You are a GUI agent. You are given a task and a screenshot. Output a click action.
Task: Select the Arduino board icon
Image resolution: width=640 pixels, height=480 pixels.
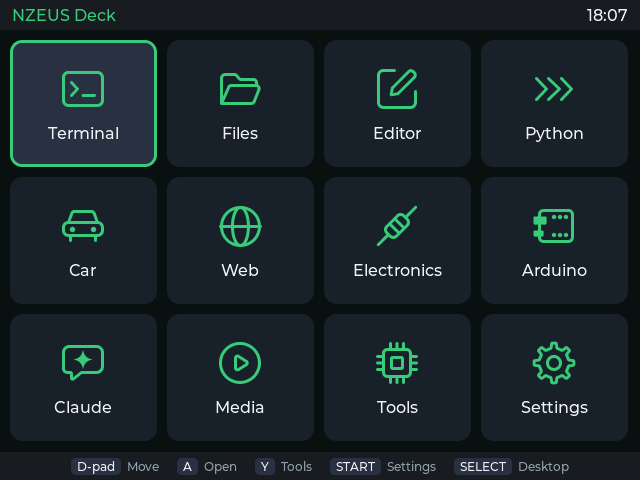coord(554,226)
